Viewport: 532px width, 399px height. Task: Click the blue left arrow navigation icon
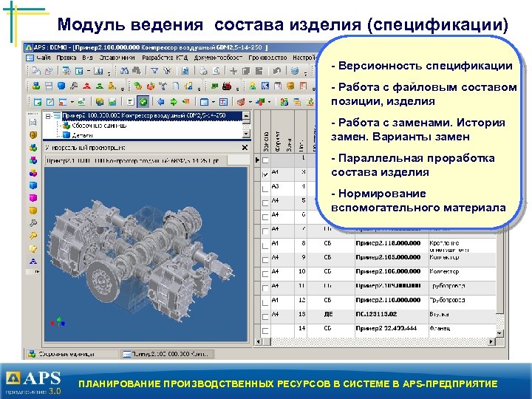pos(161,101)
